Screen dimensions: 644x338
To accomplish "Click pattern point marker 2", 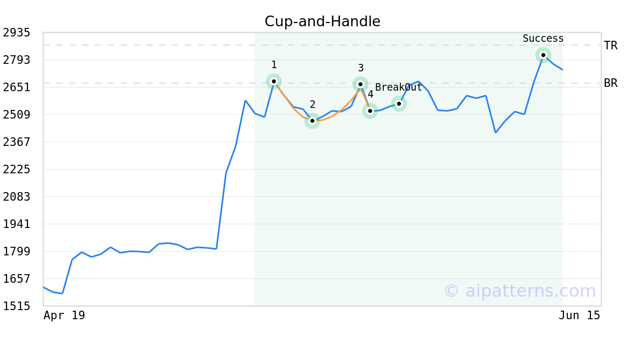I will point(312,121).
